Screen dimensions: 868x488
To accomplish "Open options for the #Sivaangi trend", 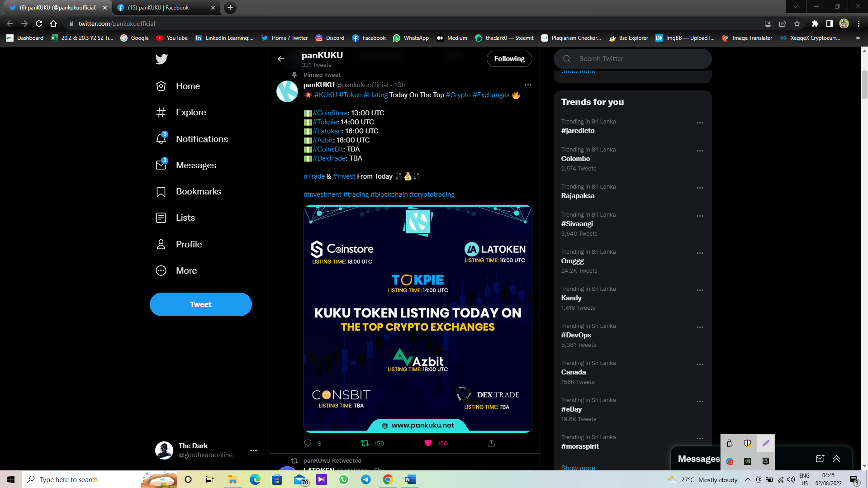I will (700, 216).
